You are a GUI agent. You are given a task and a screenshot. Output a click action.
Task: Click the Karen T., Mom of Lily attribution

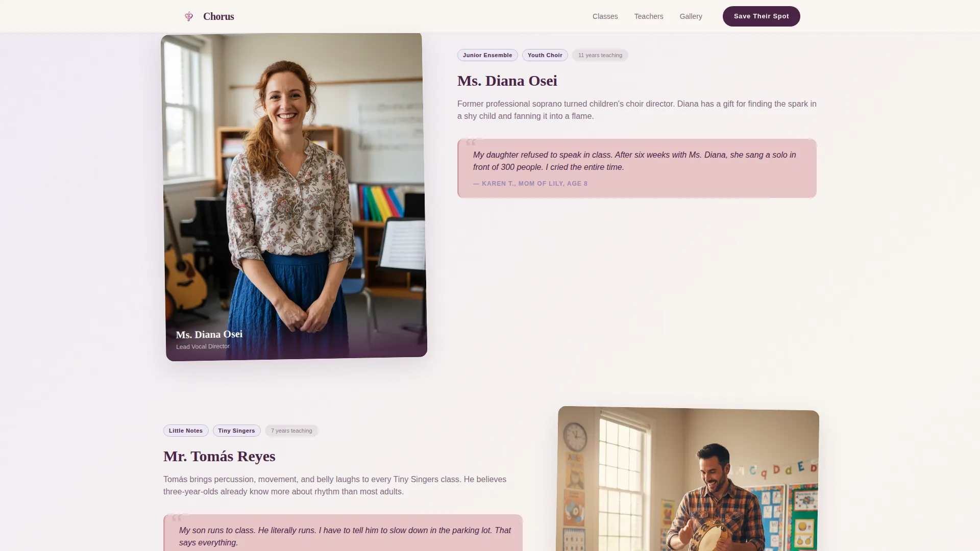coord(530,184)
